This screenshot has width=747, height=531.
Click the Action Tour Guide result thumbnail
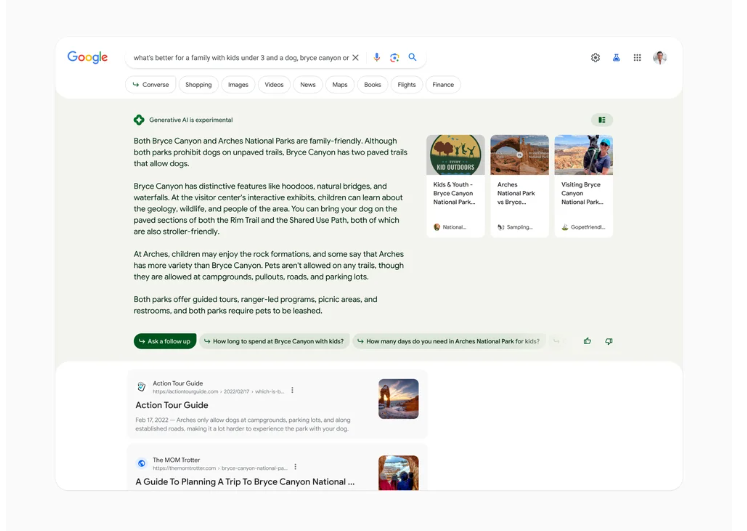(x=399, y=399)
